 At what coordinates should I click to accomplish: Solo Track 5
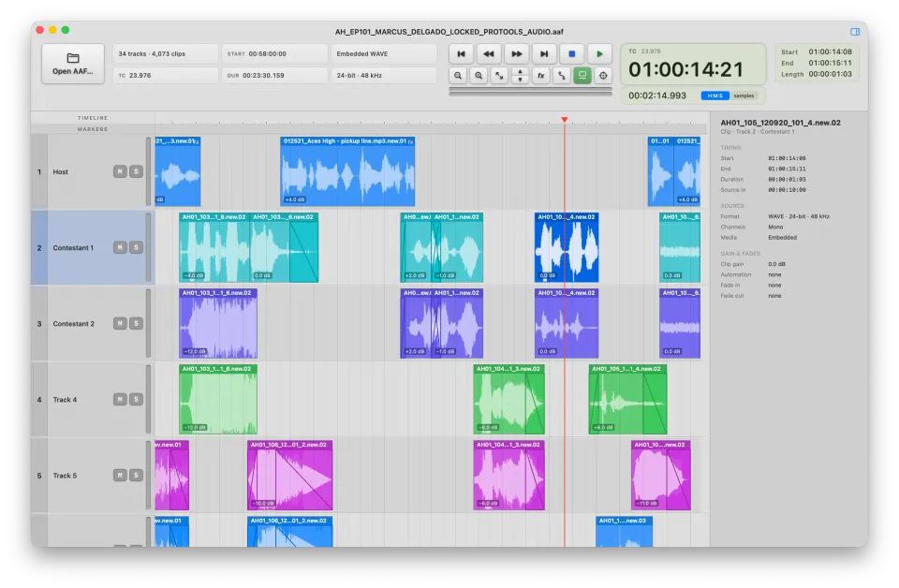[x=136, y=475]
